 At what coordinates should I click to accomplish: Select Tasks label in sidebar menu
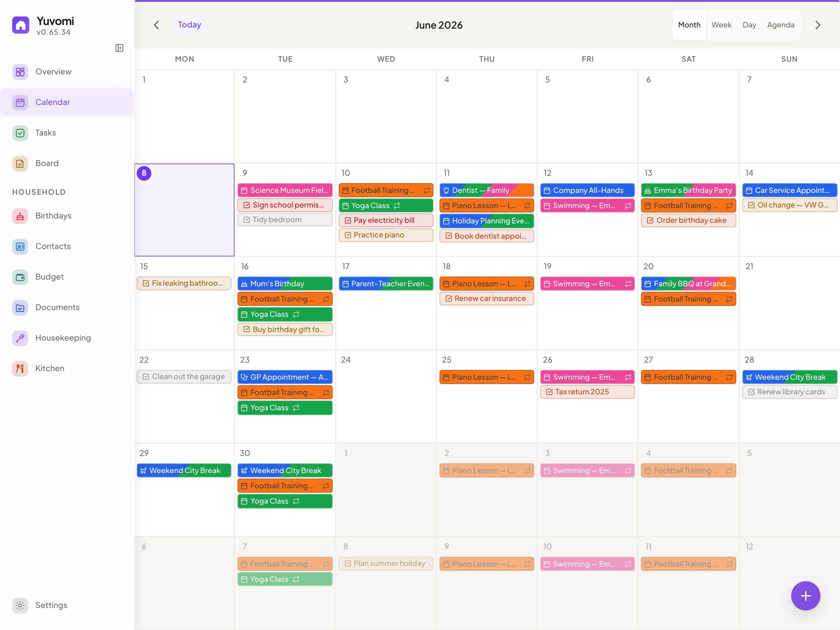(45, 133)
